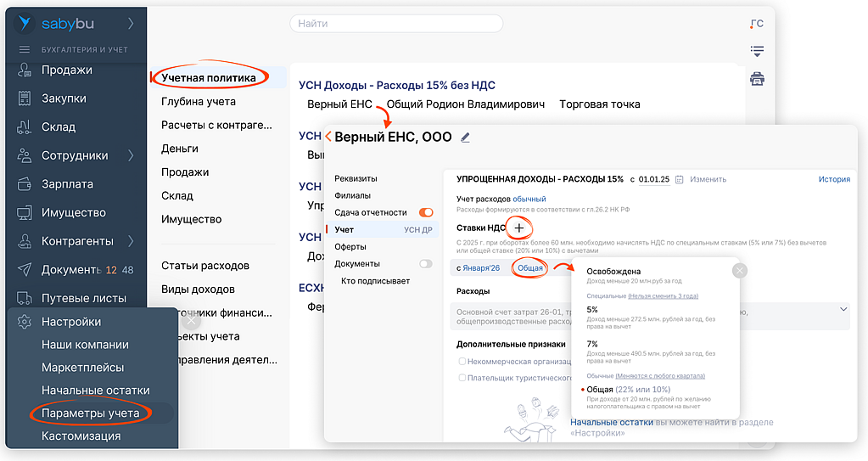Image resolution: width=868 pixels, height=461 pixels.
Task: Enable the Документы toggle switch
Action: click(x=426, y=264)
